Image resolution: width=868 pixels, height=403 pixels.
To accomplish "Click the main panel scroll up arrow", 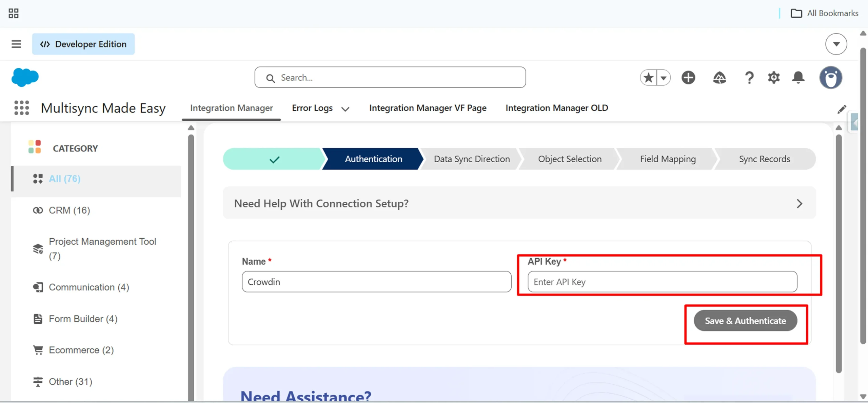I will pos(839,128).
